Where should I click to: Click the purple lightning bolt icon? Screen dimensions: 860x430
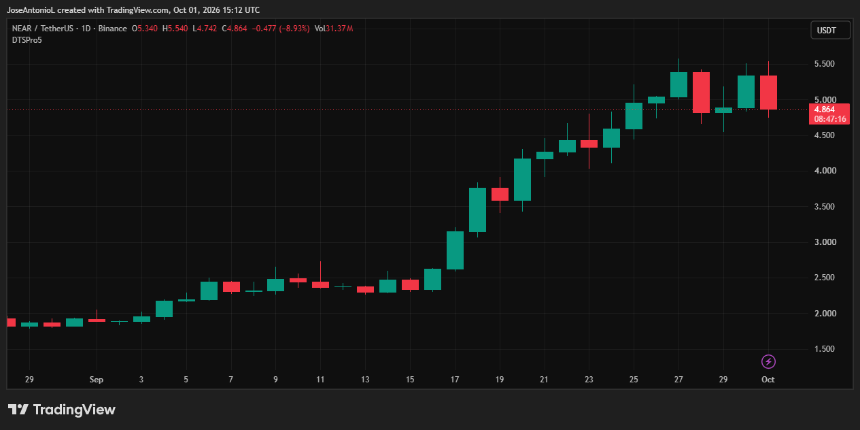click(x=768, y=362)
